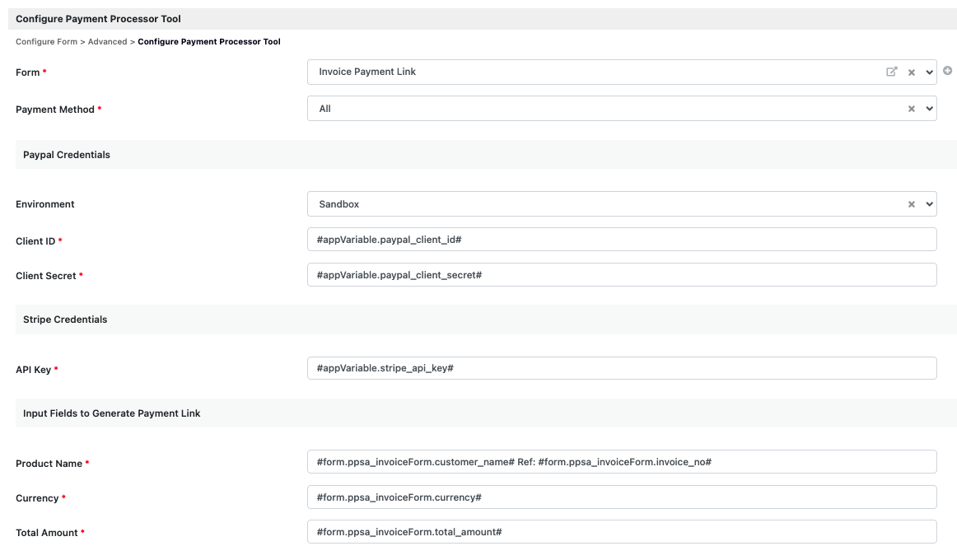Expand the Form dropdown arrow
Viewport: 957px width, 560px height.
930,72
